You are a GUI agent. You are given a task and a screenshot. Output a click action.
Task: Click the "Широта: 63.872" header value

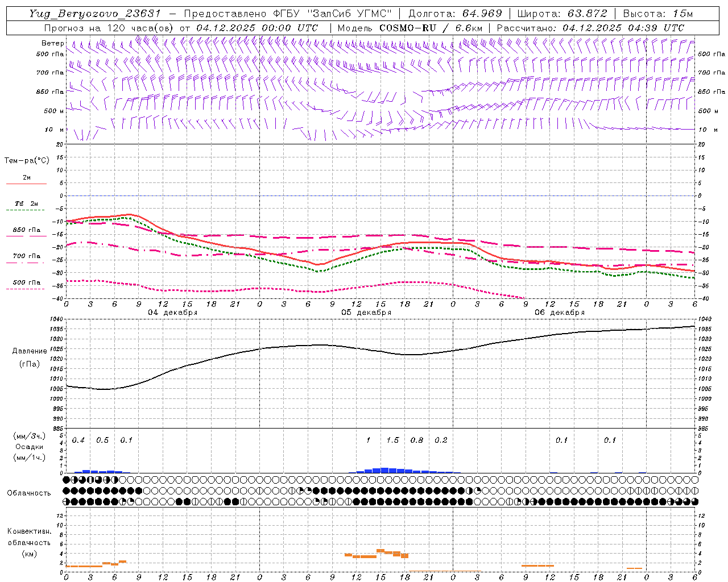pyautogui.click(x=562, y=14)
